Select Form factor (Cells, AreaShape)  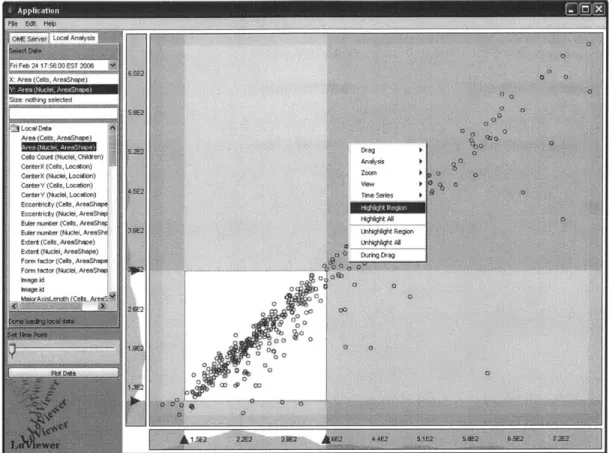pyautogui.click(x=64, y=261)
